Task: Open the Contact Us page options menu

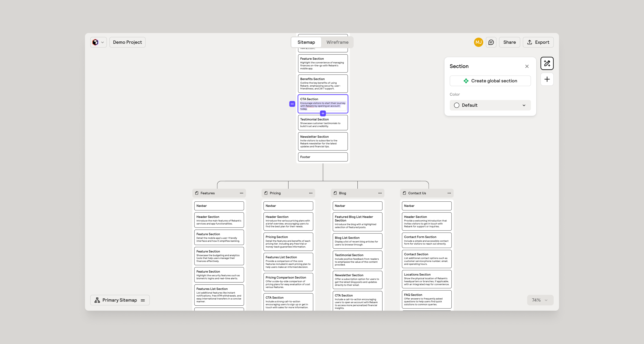Action: (449, 193)
